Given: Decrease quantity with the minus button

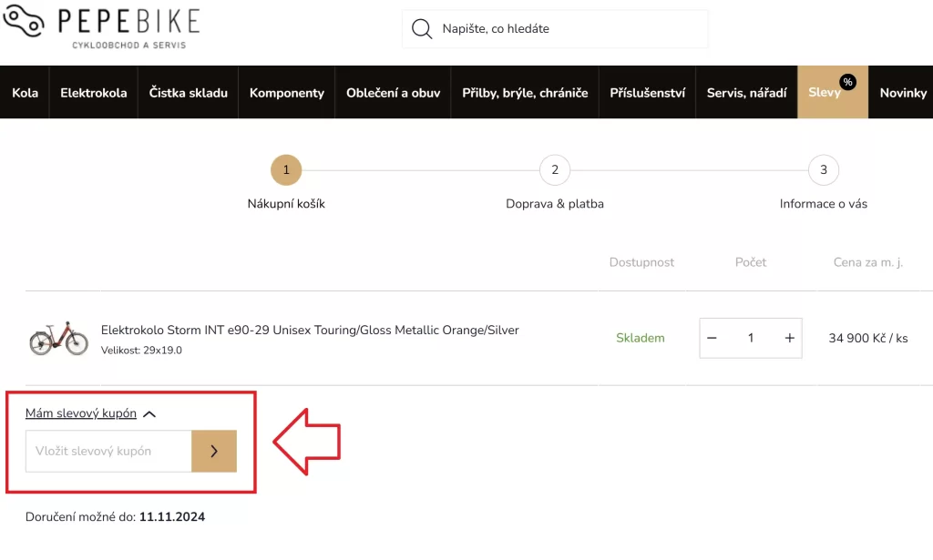Looking at the screenshot, I should click(713, 338).
